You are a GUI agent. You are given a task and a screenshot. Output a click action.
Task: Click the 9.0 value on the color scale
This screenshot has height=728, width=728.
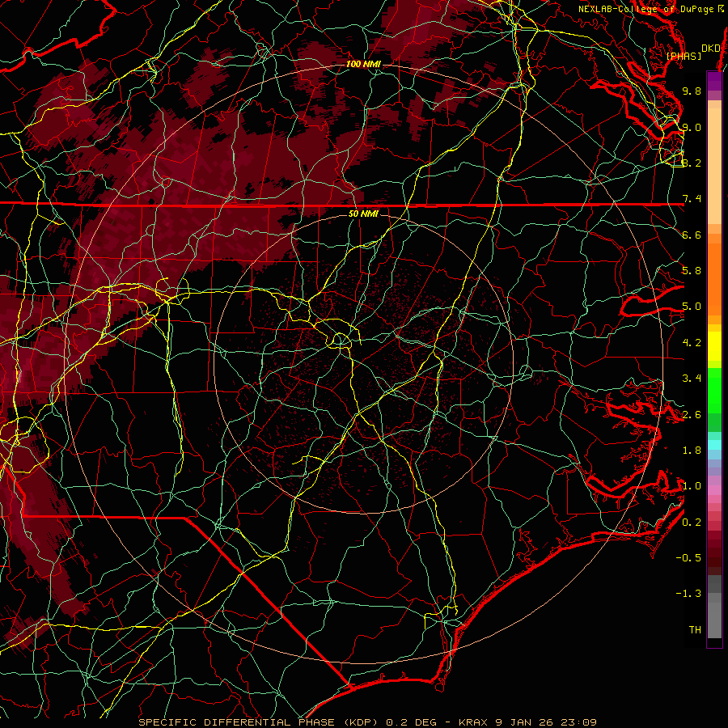click(x=692, y=127)
